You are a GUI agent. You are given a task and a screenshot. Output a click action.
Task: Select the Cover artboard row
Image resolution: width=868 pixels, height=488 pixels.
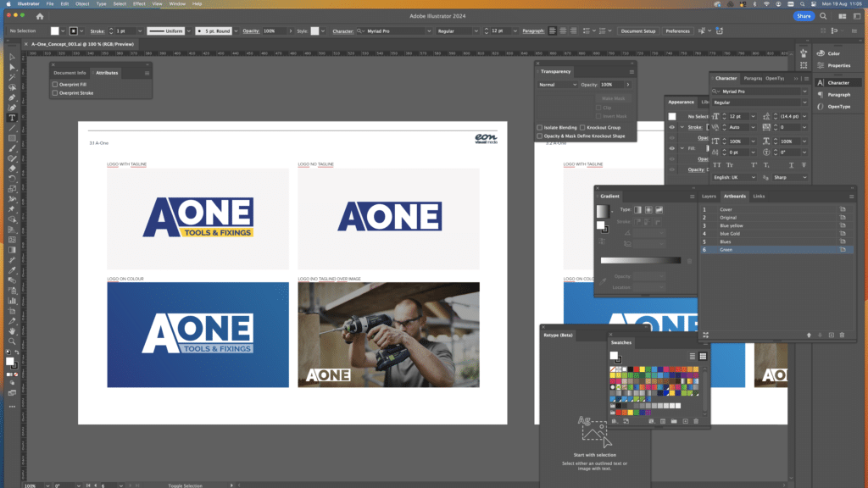(775, 210)
